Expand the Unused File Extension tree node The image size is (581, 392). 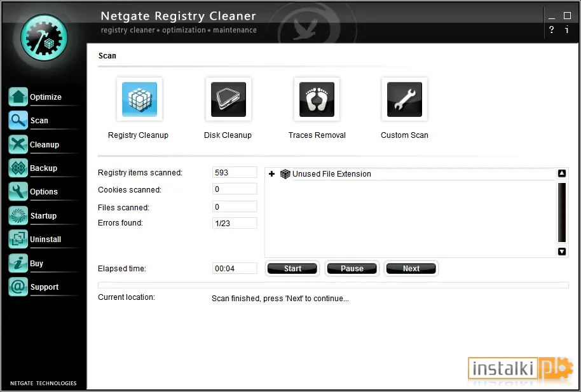[271, 174]
